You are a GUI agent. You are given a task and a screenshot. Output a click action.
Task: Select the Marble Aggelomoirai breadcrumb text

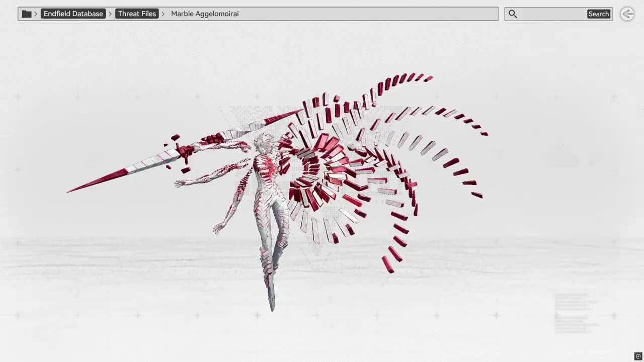[205, 14]
